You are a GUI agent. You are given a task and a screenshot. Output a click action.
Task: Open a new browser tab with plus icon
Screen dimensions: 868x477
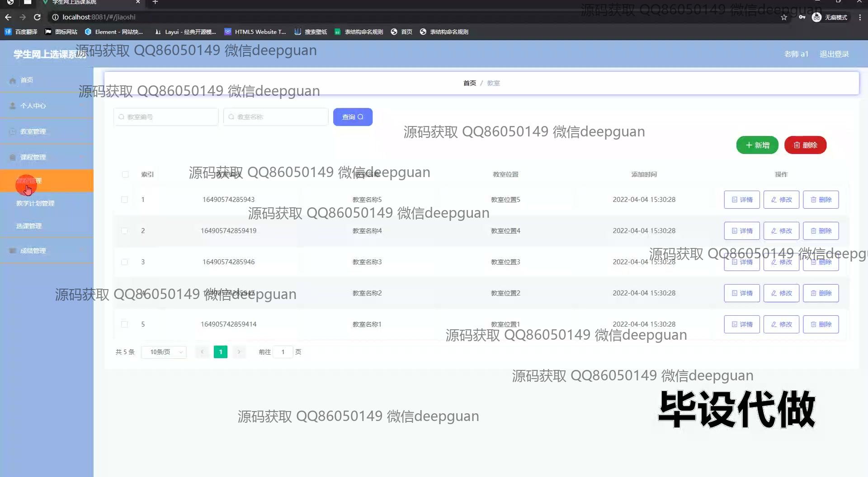155,2
